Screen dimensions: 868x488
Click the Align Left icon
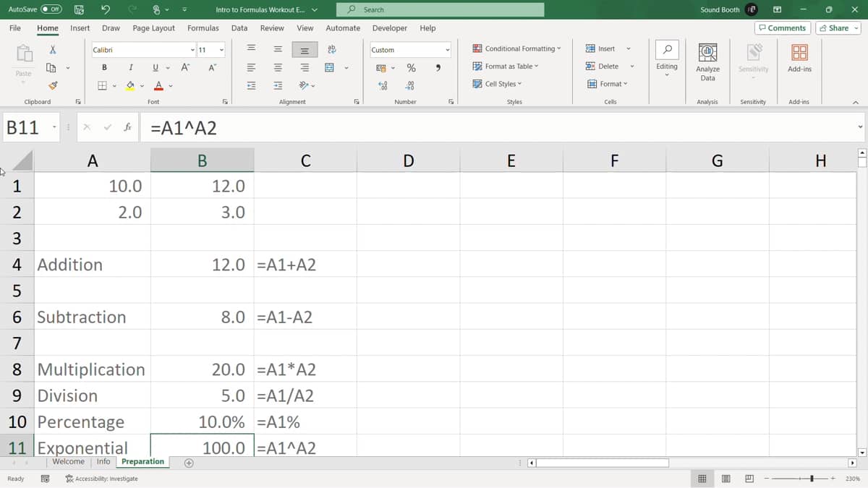click(x=251, y=67)
